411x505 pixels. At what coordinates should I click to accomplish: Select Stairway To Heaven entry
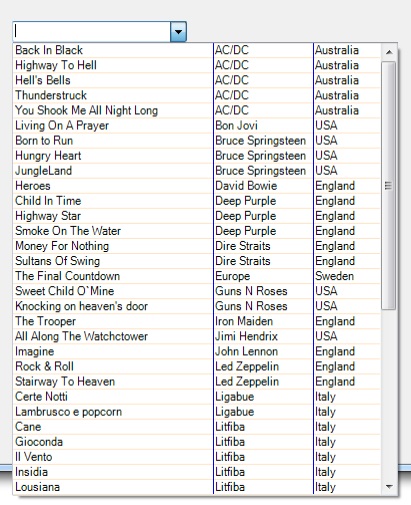coord(197,381)
